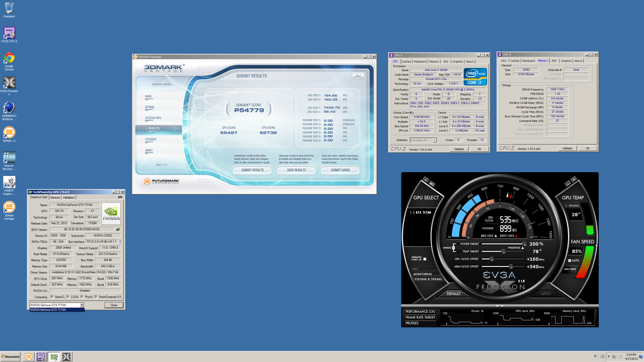Open Heaven Benchmark desktop shortcut
The image size is (644, 362).
[x=9, y=161]
